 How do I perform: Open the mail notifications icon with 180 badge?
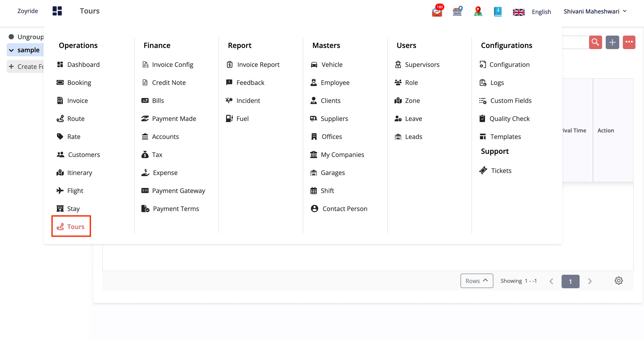click(437, 11)
